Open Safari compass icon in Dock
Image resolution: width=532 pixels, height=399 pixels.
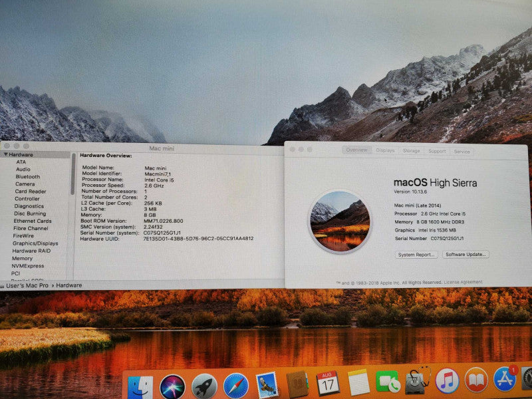point(236,386)
